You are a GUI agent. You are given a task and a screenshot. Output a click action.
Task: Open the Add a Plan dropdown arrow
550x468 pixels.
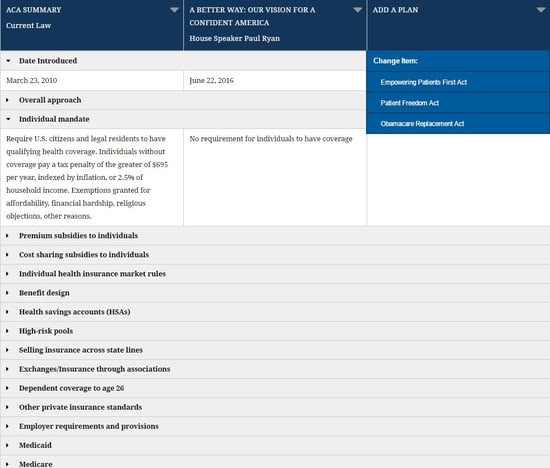[541, 10]
